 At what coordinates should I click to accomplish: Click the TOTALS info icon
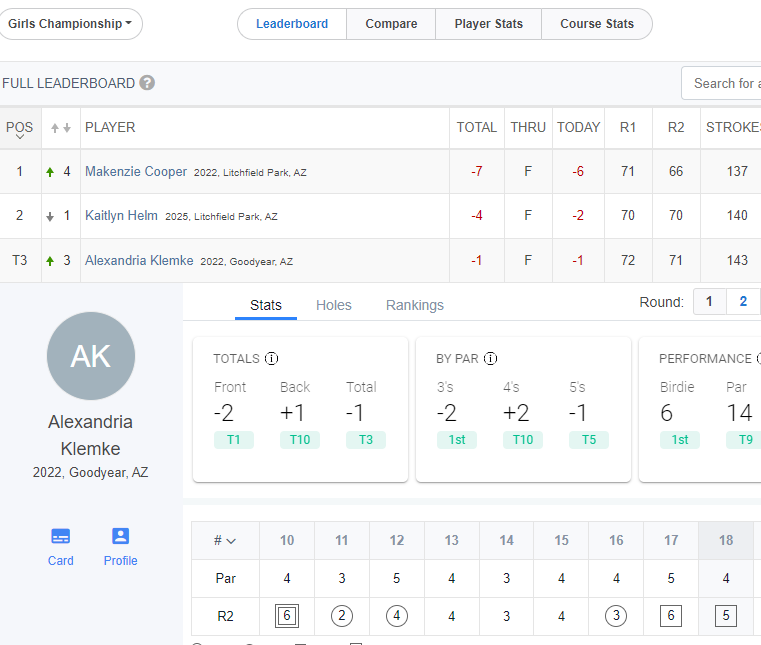pyautogui.click(x=271, y=359)
